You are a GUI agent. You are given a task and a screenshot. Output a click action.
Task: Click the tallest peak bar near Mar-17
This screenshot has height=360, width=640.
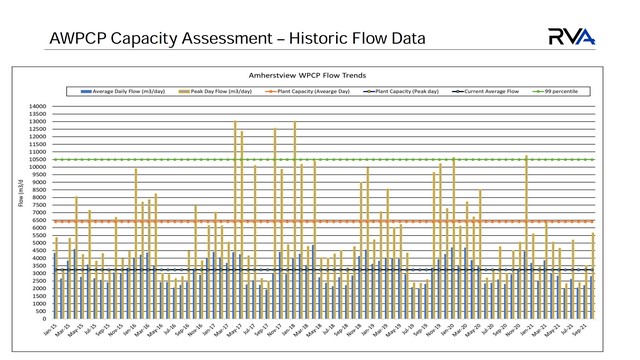tap(235, 220)
